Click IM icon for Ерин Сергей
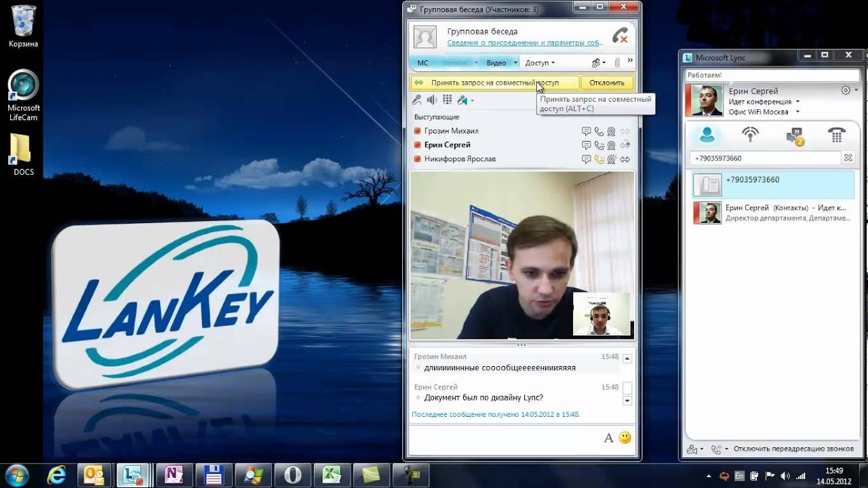The height and width of the screenshot is (488, 868). click(x=587, y=145)
